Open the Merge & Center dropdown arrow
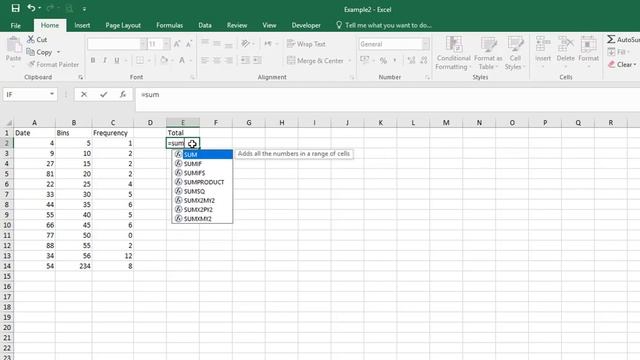The width and height of the screenshot is (640, 360). point(350,61)
